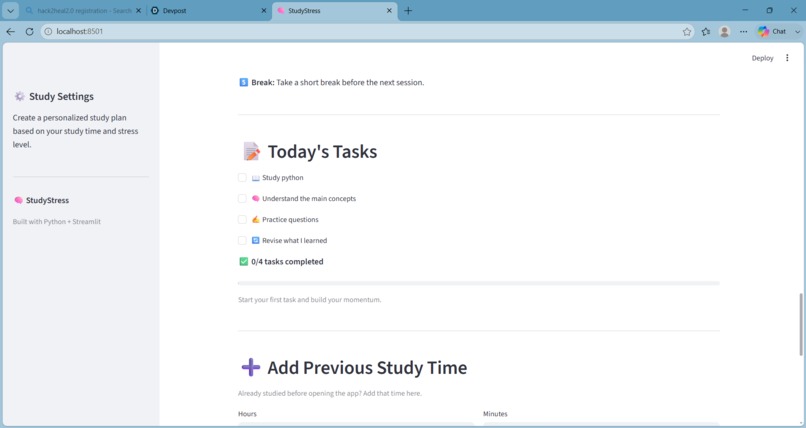Viewport: 806px width, 428px height.
Task: Click the '0/4 tasks completed' text
Action: [x=287, y=262]
